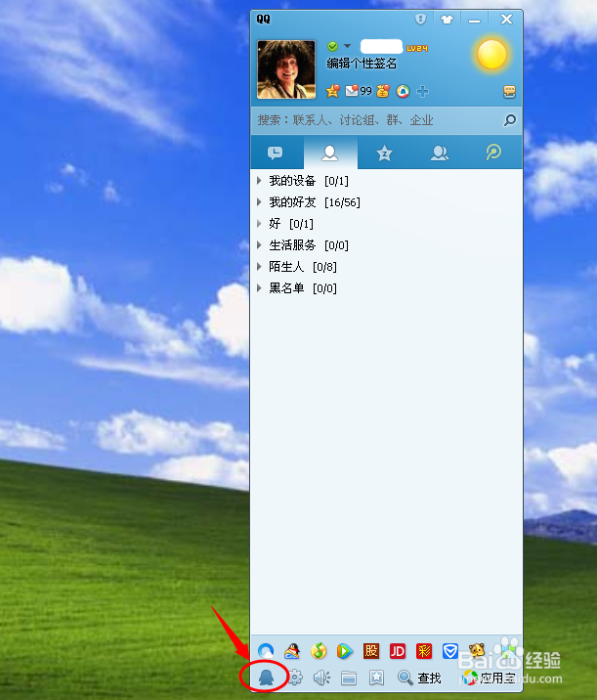Click the LV24 level badge
Viewport: 597px width, 700px height.
(x=417, y=48)
